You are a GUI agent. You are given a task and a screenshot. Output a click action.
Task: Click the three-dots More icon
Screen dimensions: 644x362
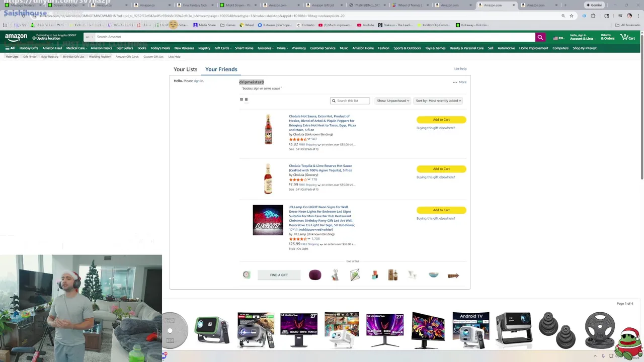[x=455, y=82]
